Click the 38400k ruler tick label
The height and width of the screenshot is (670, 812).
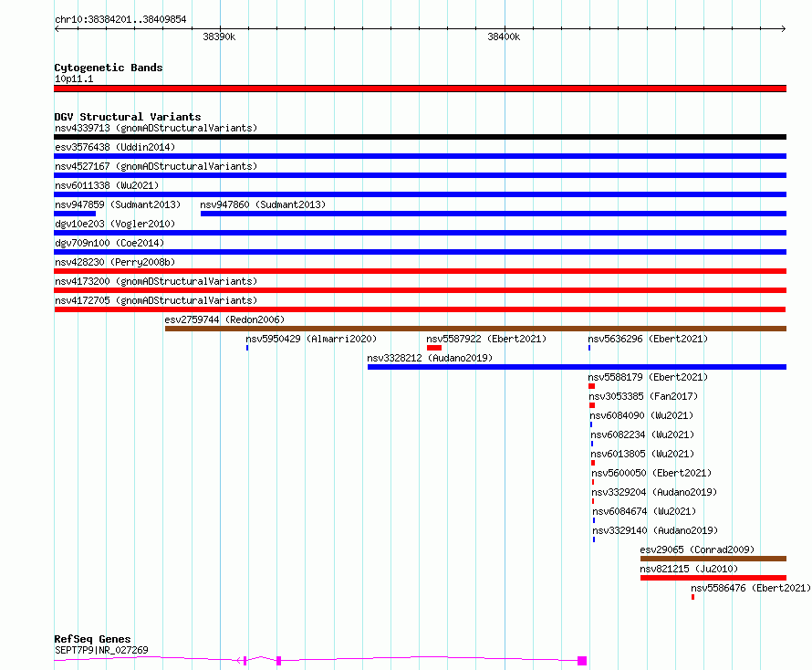click(504, 37)
